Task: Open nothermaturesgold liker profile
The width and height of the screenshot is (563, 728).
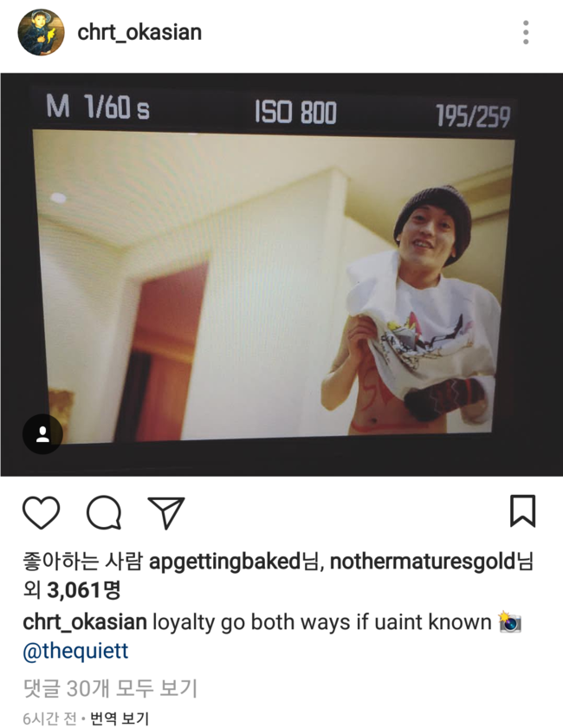Action: pos(423,562)
